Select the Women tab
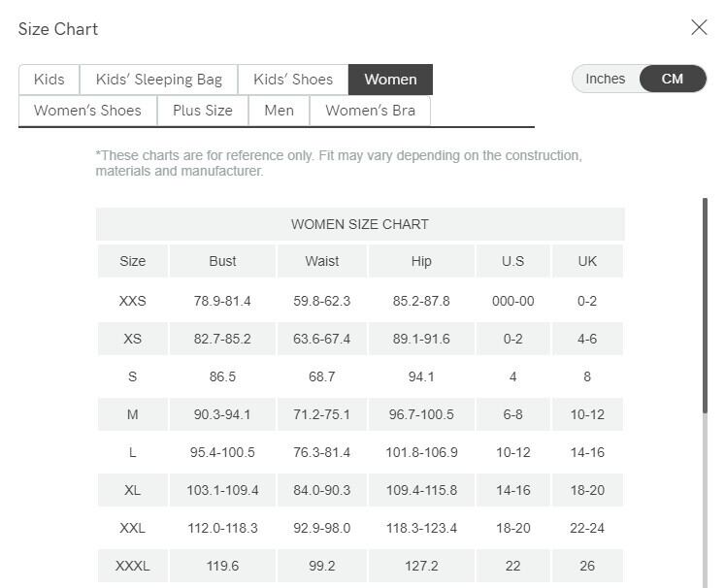Screen dimensions: 725x588 (x=391, y=80)
